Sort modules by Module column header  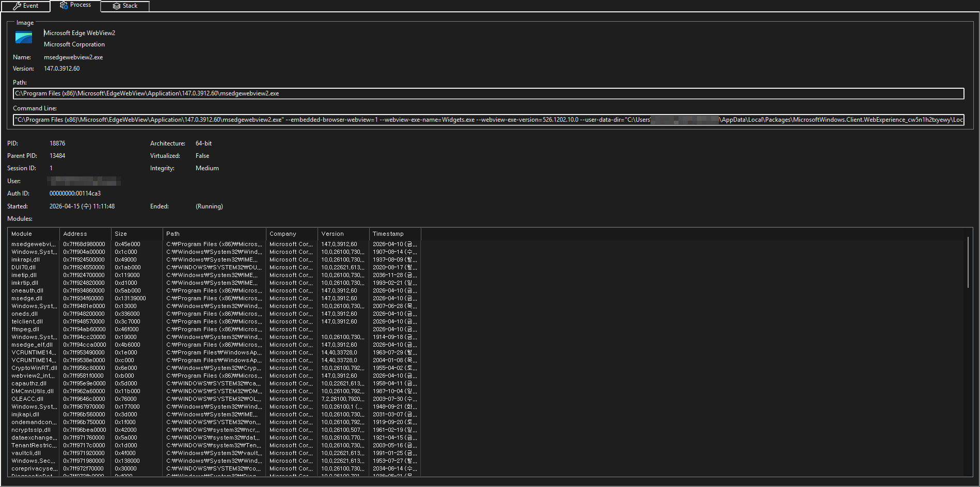[34, 234]
